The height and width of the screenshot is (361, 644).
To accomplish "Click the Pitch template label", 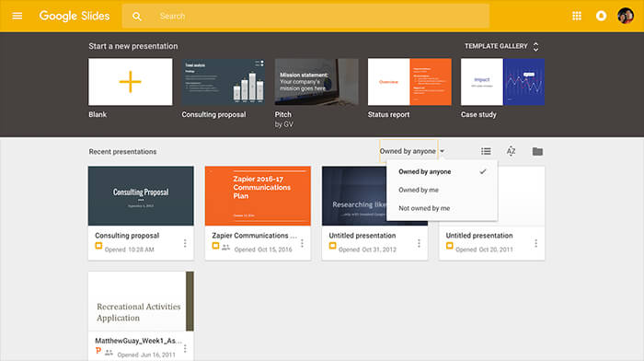I will click(283, 115).
